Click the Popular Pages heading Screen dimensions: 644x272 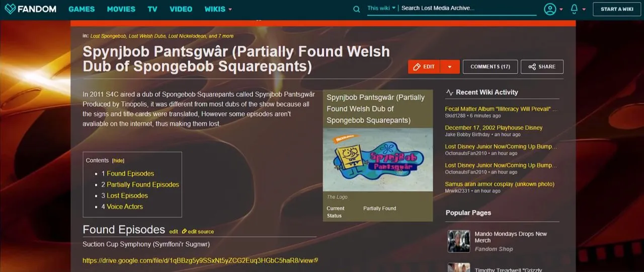point(468,213)
